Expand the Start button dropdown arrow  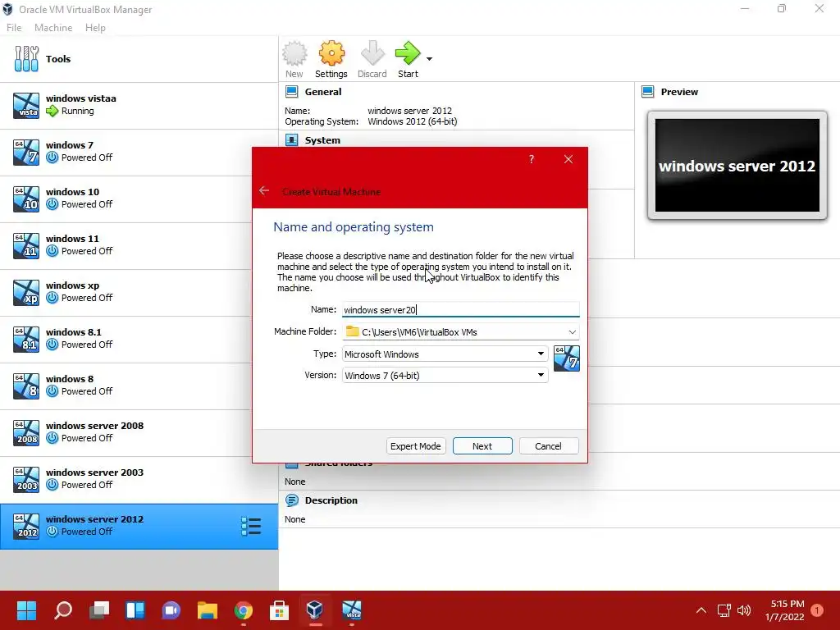[429, 59]
